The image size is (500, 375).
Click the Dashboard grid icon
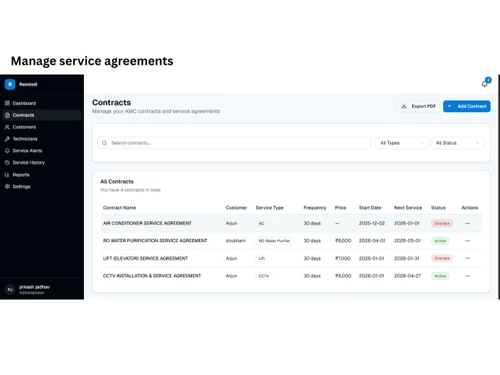point(7,103)
